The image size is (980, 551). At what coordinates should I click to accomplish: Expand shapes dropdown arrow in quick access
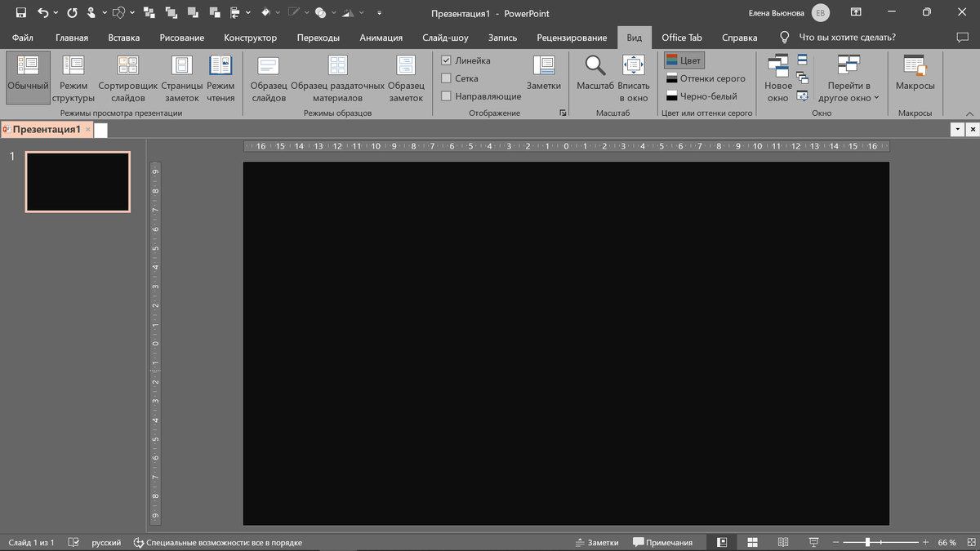pos(131,13)
